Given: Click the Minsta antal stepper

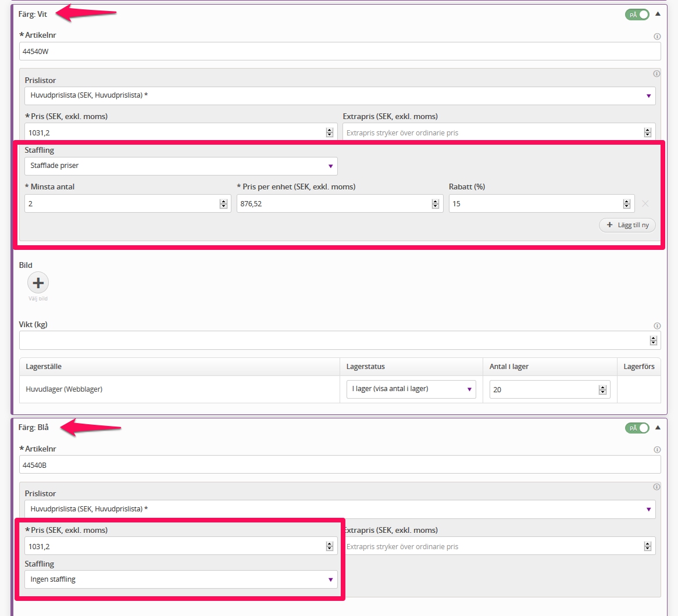Looking at the screenshot, I should pos(223,203).
